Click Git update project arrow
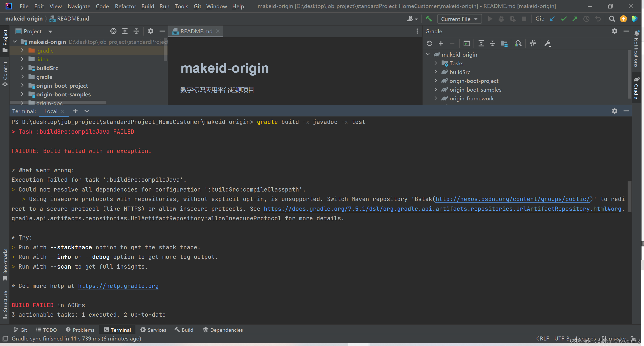The height and width of the screenshot is (346, 644). click(x=552, y=19)
